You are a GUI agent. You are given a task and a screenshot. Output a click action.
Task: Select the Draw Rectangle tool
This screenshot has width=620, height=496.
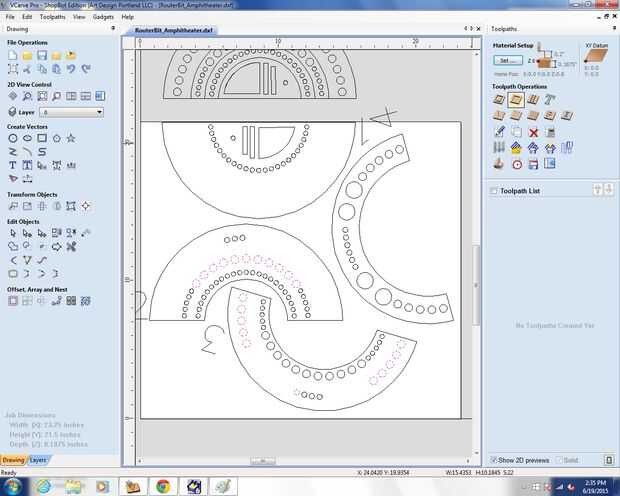(42, 138)
